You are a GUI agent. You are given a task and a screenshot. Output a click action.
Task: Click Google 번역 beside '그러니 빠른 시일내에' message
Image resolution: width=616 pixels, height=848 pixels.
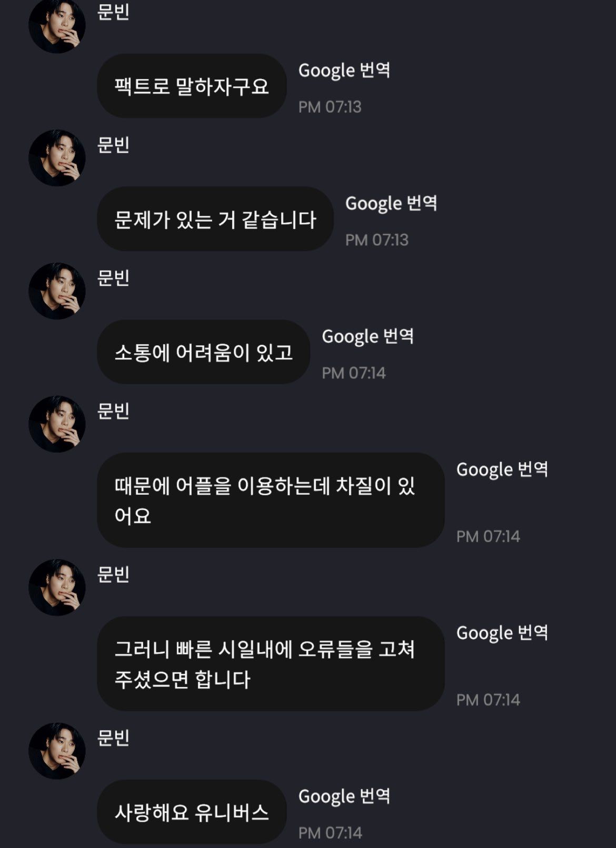[x=502, y=633]
